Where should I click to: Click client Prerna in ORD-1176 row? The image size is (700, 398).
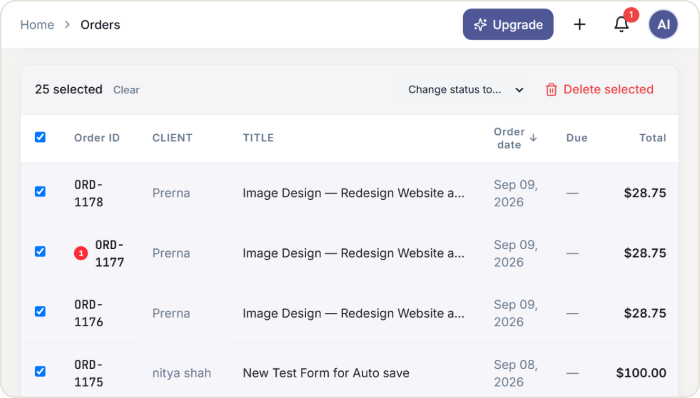171,313
